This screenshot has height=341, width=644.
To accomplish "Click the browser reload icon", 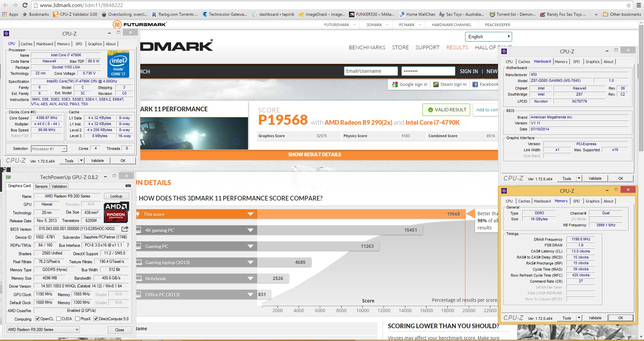I will 25,5.
